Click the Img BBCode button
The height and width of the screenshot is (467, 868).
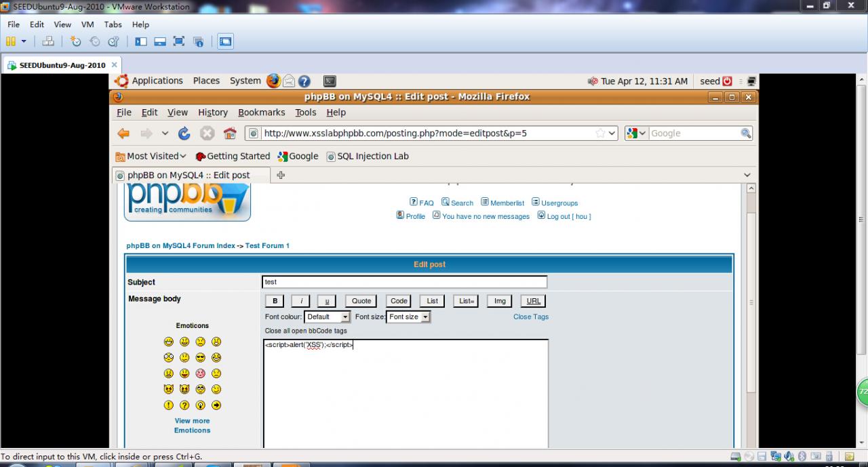pyautogui.click(x=500, y=301)
